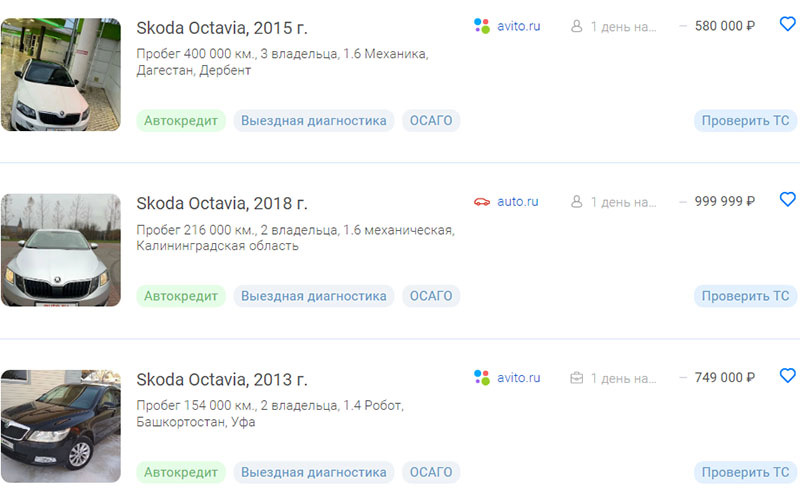Open the Skoda Octavia 2015 listing title
This screenshot has width=800, height=501.
221,27
